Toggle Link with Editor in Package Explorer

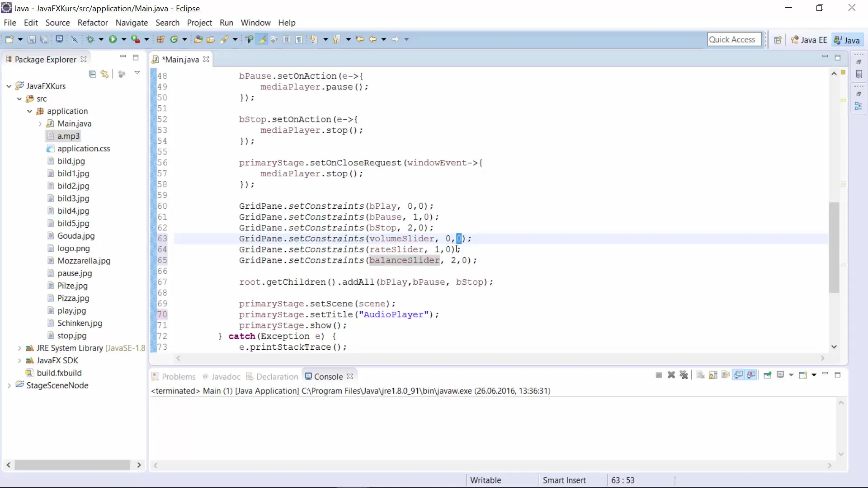click(x=105, y=74)
